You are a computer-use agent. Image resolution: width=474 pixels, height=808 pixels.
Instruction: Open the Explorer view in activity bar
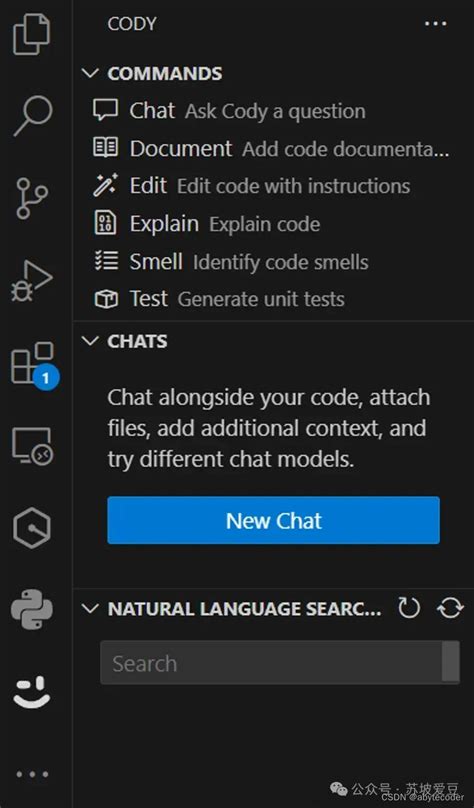(x=32, y=34)
